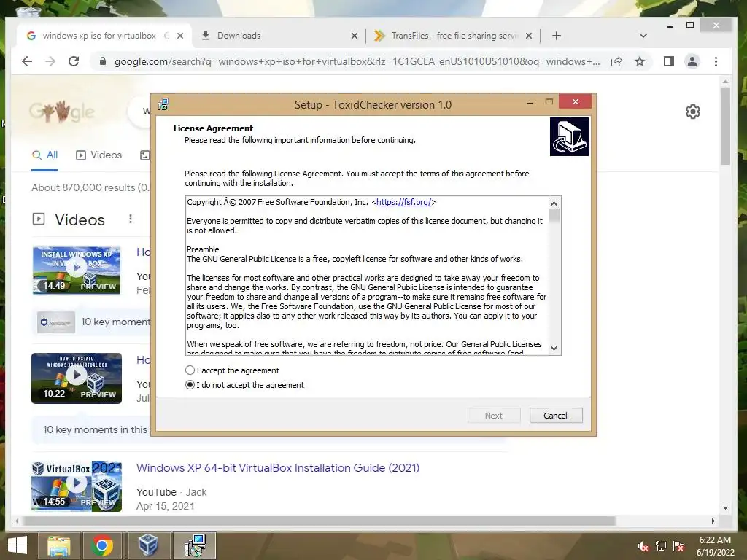This screenshot has width=747, height=560.
Task: Close the Google search tab
Action: point(180,36)
